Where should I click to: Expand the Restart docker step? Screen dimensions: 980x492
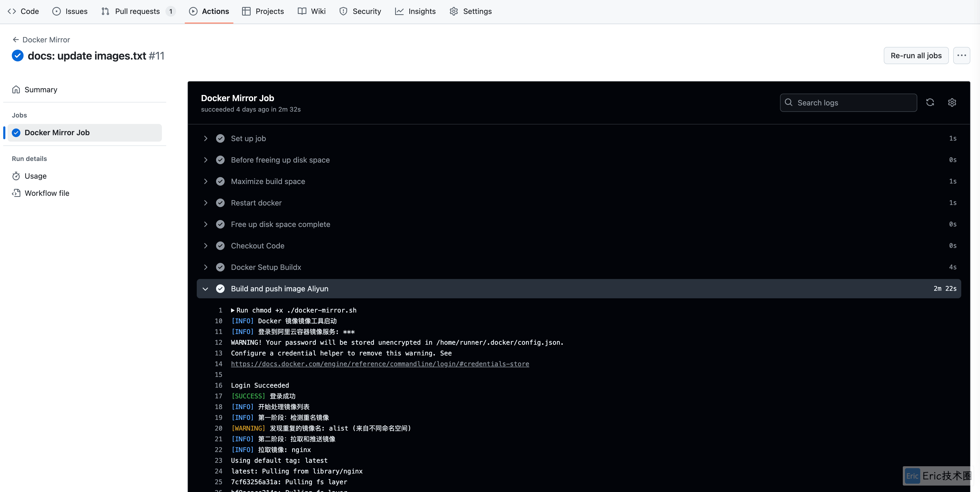point(579,203)
